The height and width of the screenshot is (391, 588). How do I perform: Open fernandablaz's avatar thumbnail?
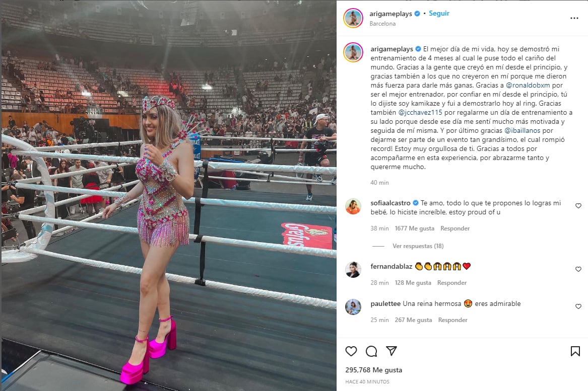(353, 270)
